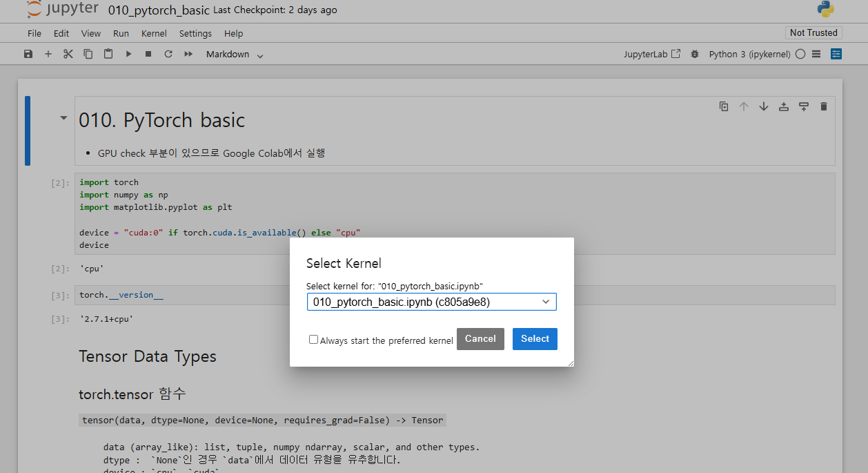Delete the cell with the trash icon
This screenshot has width=868, height=473.
point(823,106)
